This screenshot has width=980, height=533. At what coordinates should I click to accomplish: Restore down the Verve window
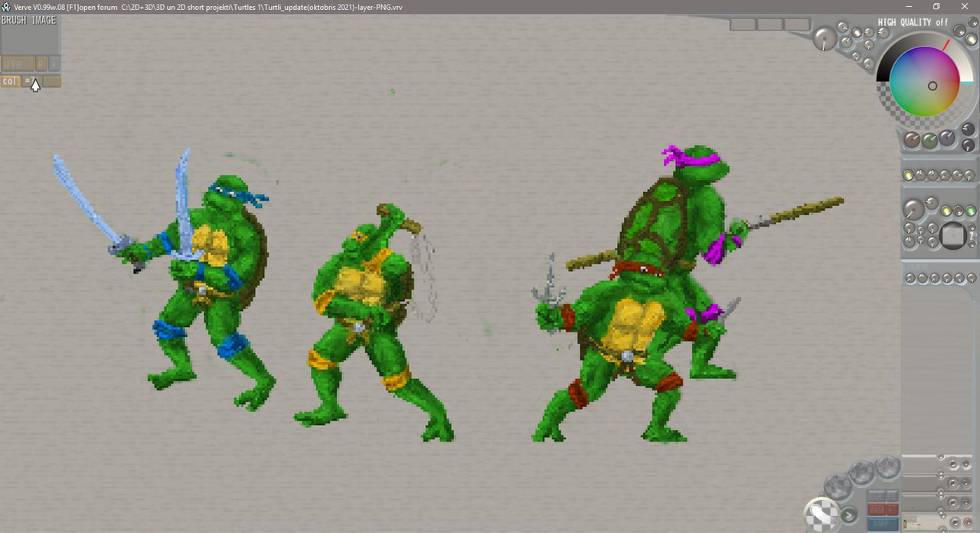click(936, 7)
